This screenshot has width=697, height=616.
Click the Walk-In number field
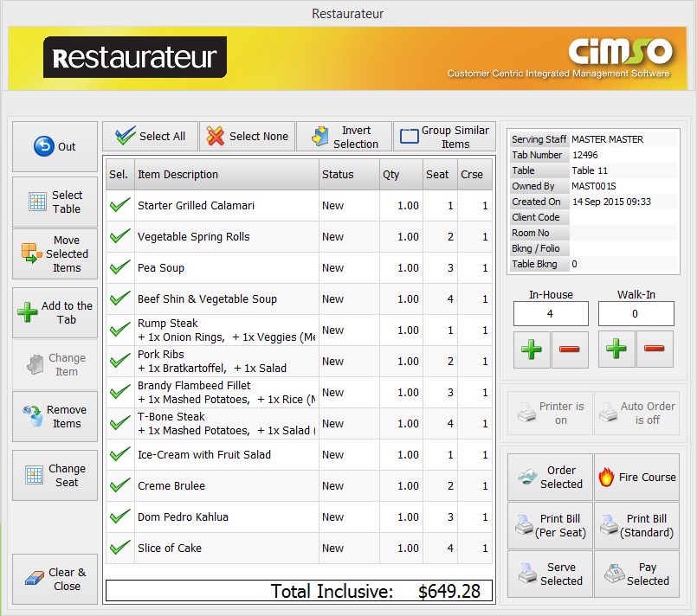click(636, 313)
